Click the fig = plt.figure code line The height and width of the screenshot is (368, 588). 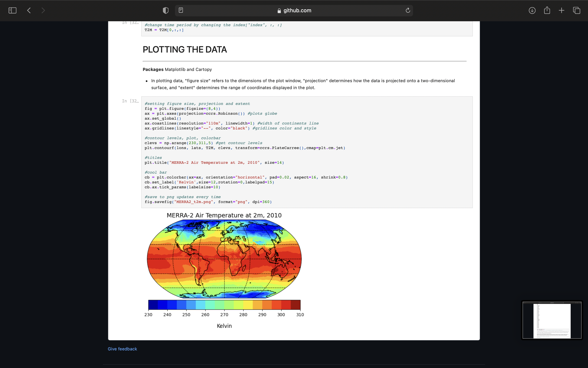[183, 109]
